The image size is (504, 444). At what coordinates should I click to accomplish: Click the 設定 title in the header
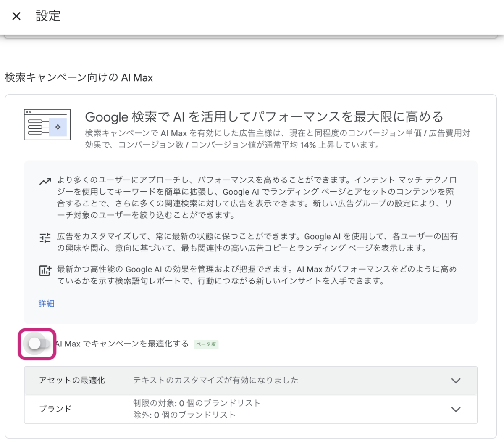coord(48,16)
